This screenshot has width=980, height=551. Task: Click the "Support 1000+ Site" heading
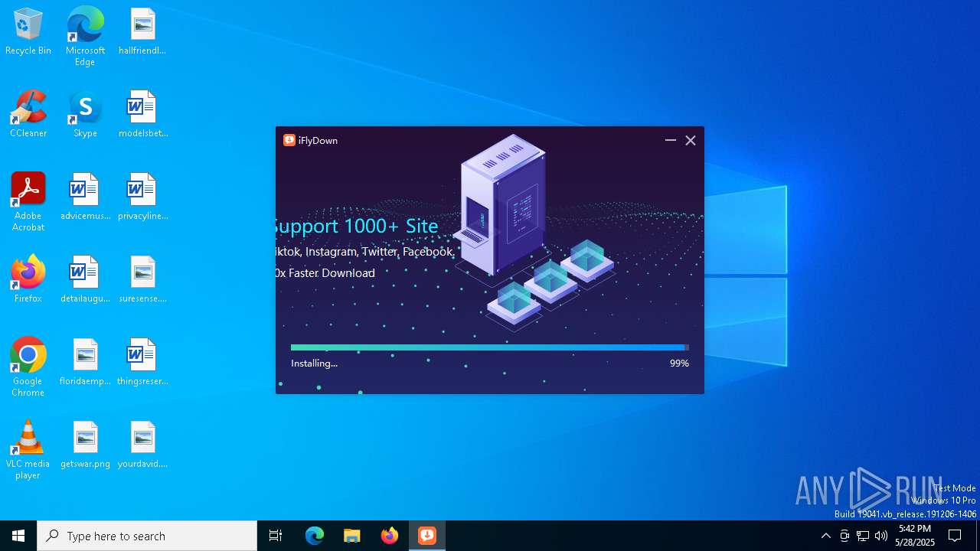[357, 226]
